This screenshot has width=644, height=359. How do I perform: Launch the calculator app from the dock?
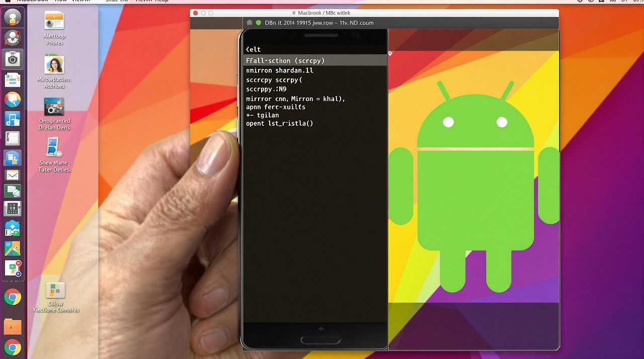click(x=13, y=209)
